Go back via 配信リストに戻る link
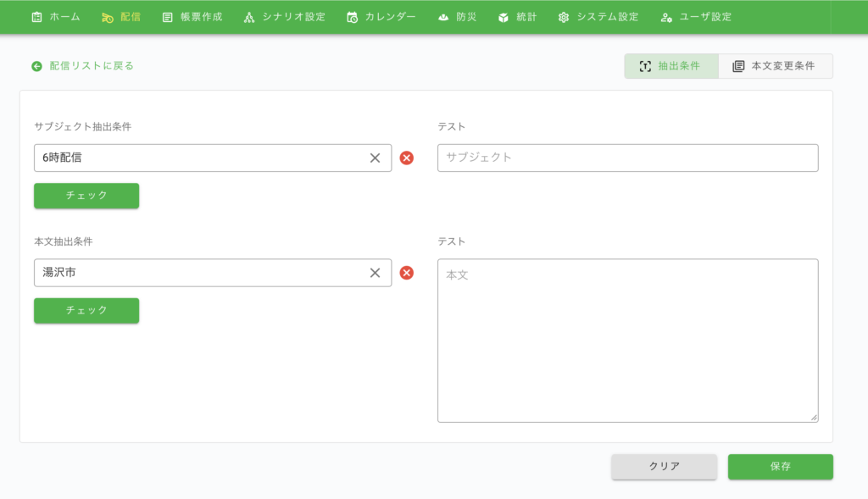Screen dimensions: 868x499 (x=83, y=66)
